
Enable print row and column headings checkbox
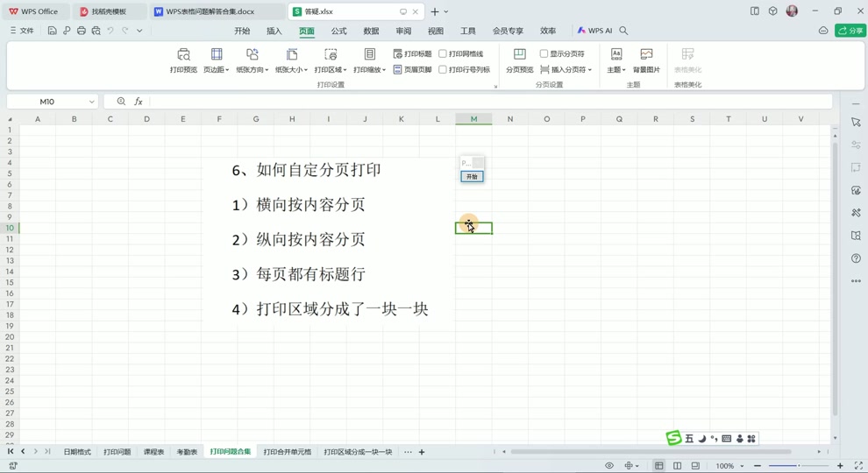coord(443,70)
